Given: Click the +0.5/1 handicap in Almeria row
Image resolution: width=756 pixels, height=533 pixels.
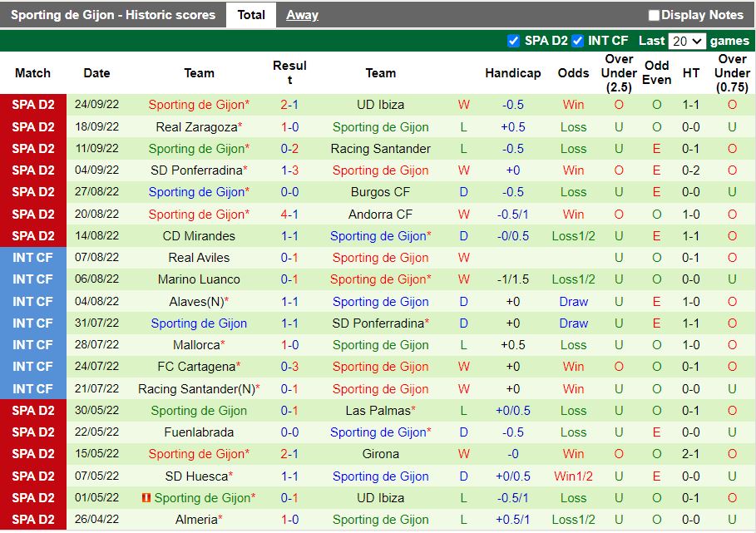Looking at the screenshot, I should (x=512, y=520).
